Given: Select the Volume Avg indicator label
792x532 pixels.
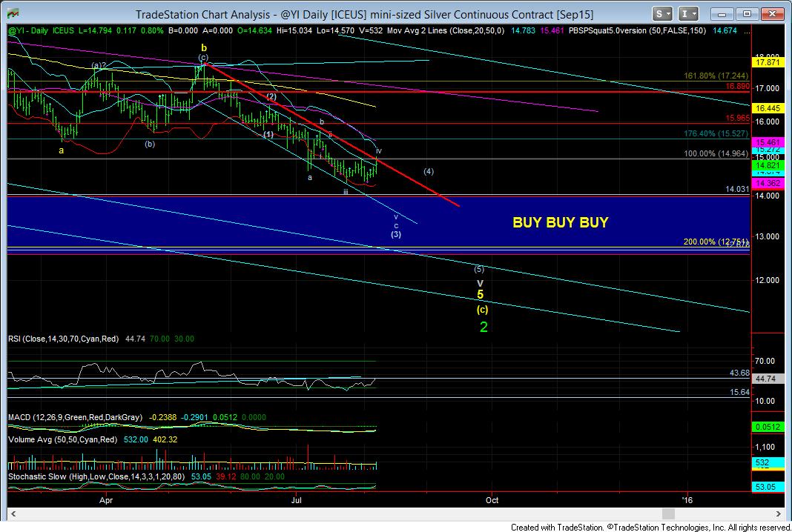Looking at the screenshot, I should click(62, 439).
